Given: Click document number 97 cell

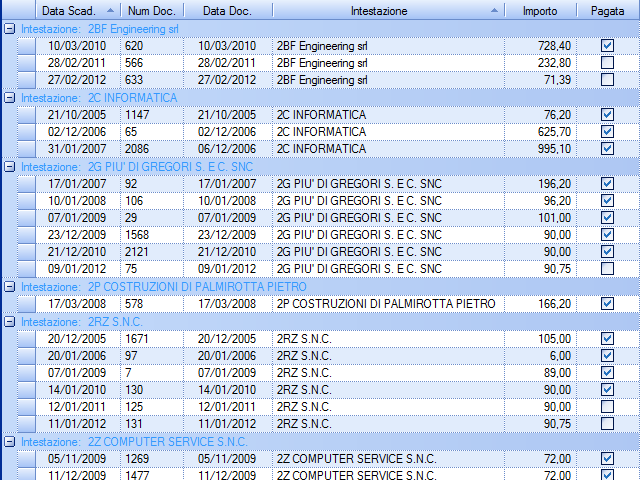Looking at the screenshot, I should (x=152, y=356).
